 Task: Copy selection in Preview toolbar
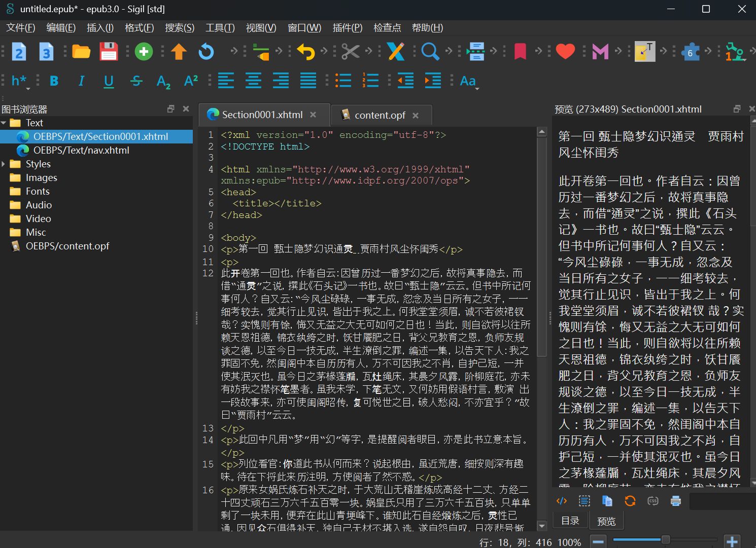[x=607, y=501]
